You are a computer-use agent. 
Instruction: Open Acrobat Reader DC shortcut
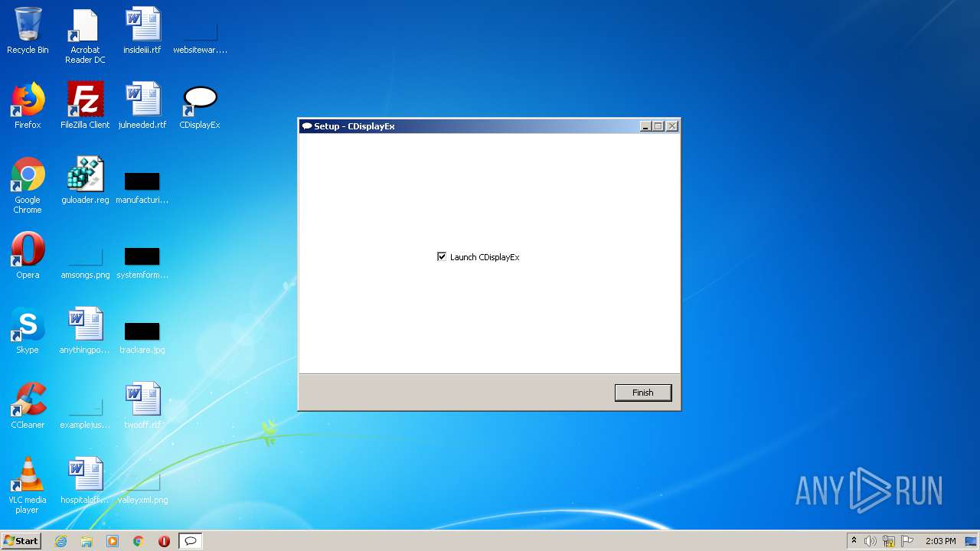click(85, 36)
